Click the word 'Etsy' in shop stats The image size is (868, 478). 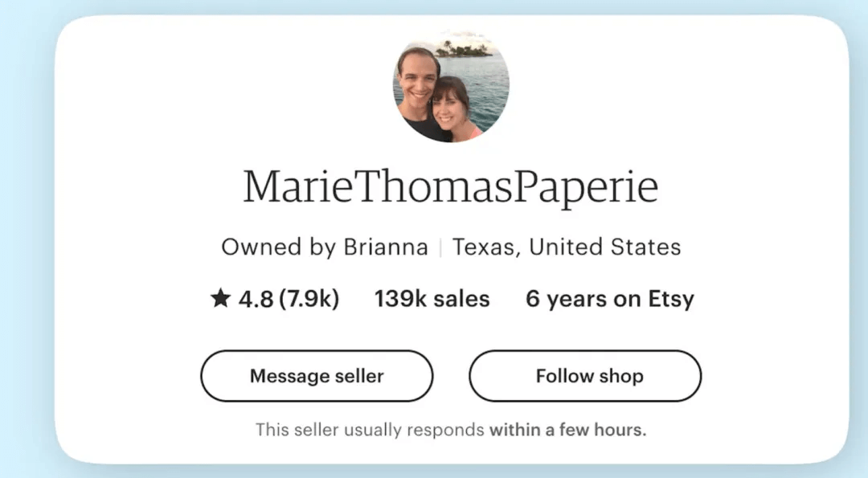[671, 300]
